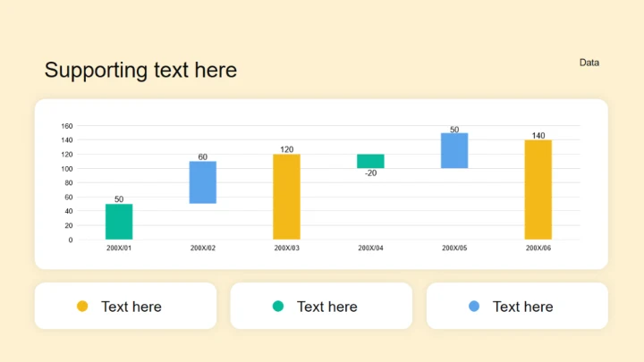
Task: Click the 140 data label
Action: tap(538, 136)
